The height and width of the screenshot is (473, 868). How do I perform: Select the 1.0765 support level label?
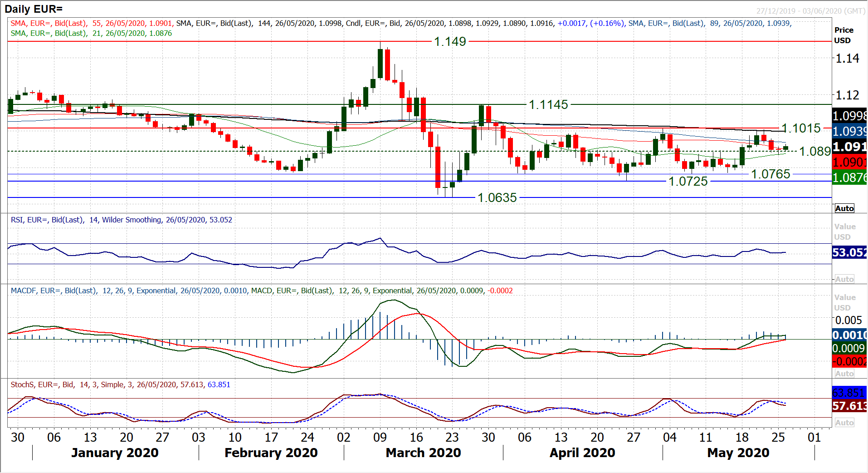pos(770,174)
